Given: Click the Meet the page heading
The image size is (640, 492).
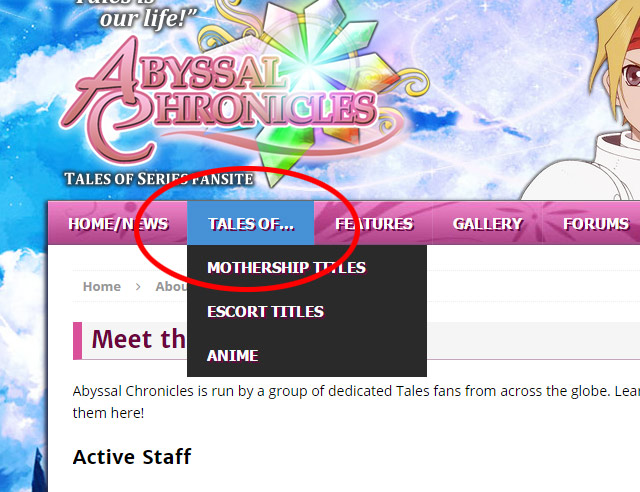Looking at the screenshot, I should tap(139, 339).
